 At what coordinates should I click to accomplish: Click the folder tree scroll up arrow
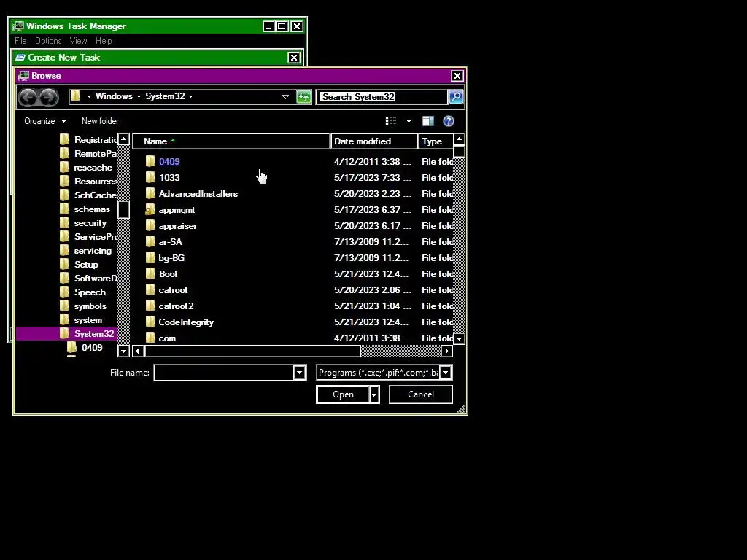click(123, 139)
